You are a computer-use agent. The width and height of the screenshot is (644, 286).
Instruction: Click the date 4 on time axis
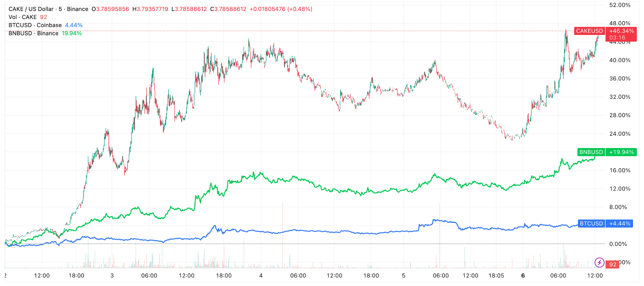pyautogui.click(x=261, y=276)
